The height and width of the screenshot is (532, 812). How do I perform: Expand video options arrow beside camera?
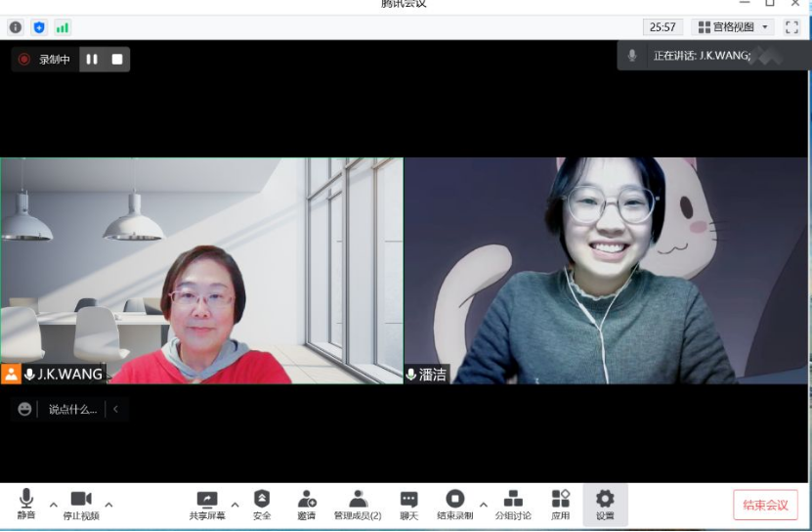pyautogui.click(x=108, y=505)
